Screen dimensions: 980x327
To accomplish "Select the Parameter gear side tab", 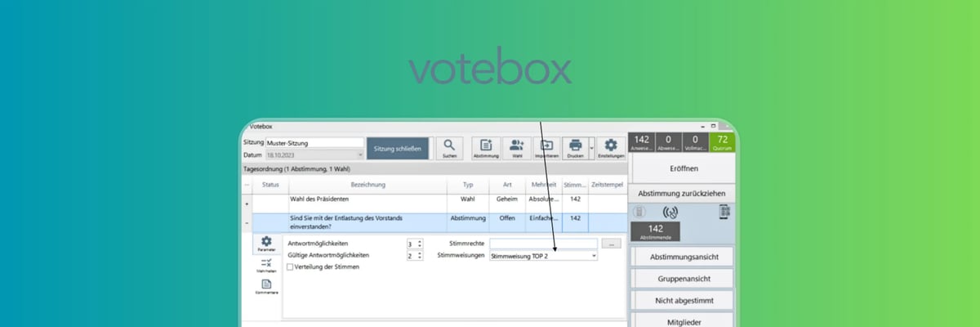I will click(x=266, y=244).
